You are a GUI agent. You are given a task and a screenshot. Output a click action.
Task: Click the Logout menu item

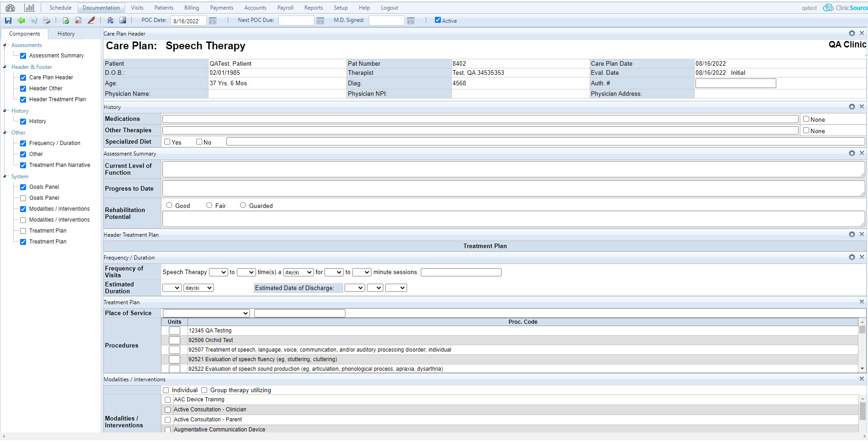pyautogui.click(x=389, y=7)
